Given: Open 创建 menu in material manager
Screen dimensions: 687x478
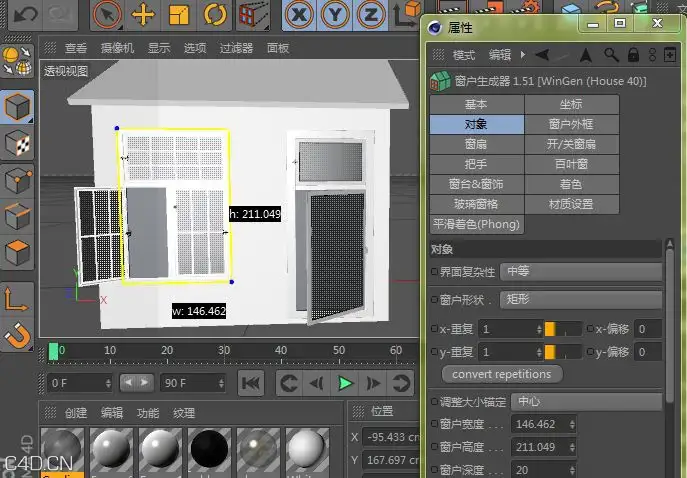Looking at the screenshot, I should (76, 413).
